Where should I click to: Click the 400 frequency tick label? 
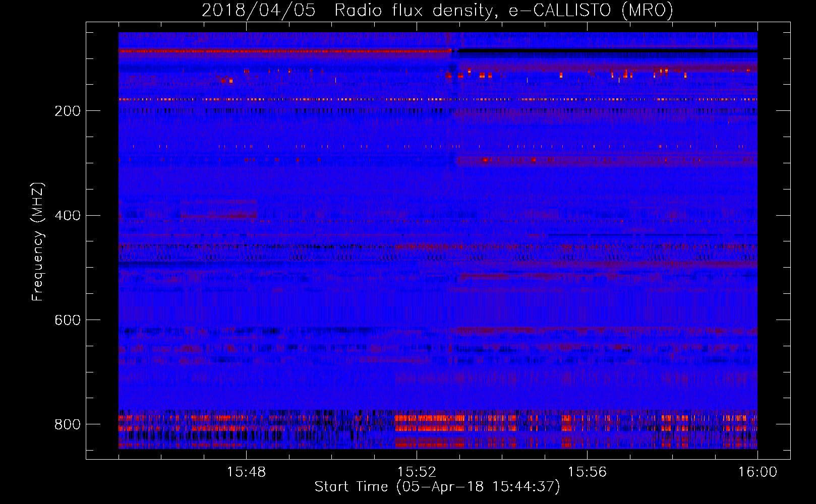pos(68,216)
